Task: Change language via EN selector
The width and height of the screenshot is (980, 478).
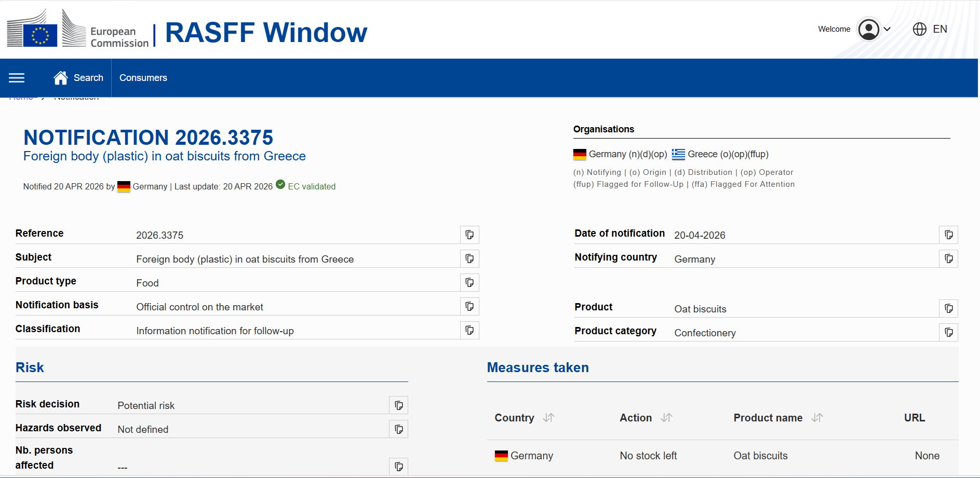Action: click(930, 29)
